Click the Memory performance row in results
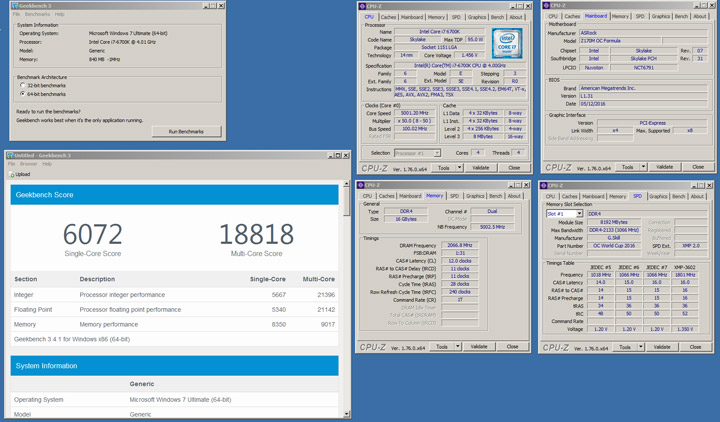This screenshot has width=720, height=422. point(174,324)
